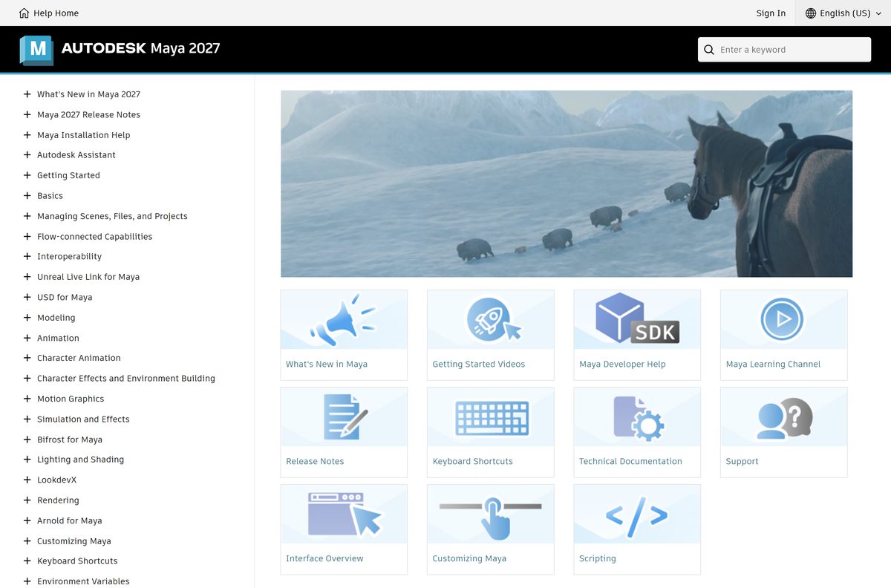Screen dimensions: 891x588
Task: Open Bifrost for Maya topic
Action: (70, 440)
